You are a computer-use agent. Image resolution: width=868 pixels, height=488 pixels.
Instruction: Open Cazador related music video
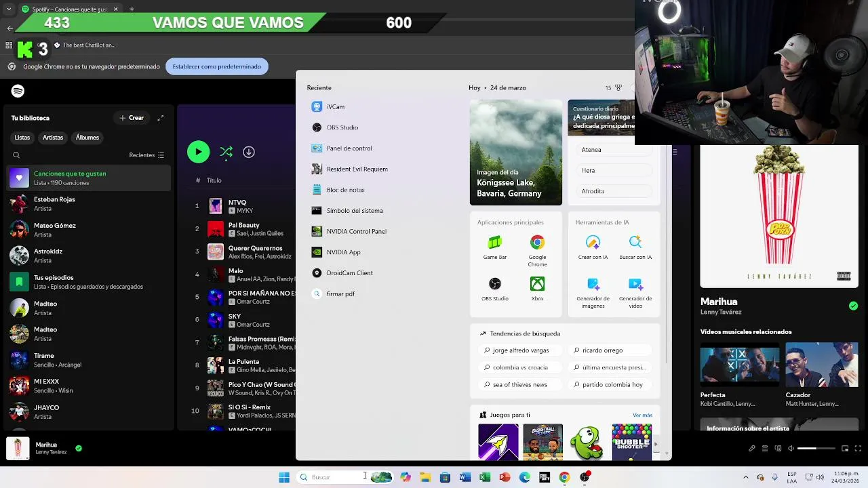click(822, 364)
